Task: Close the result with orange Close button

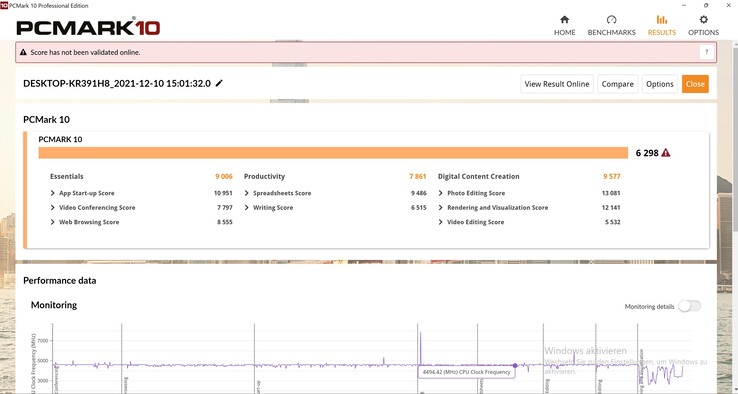Action: (x=695, y=84)
